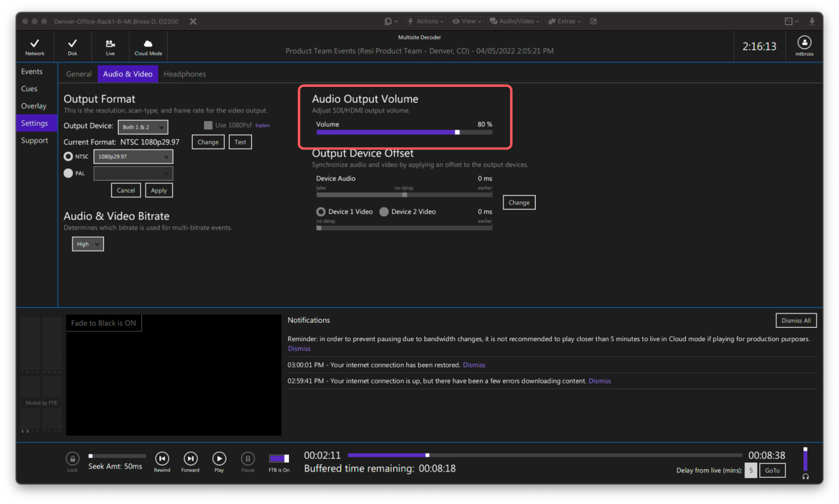
Task: Click the headphone volume vertical slider
Action: point(805,459)
